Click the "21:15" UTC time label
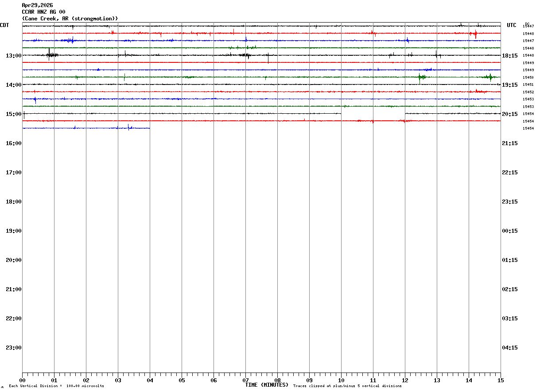Image resolution: width=536 pixels, height=392 pixels. point(510,143)
